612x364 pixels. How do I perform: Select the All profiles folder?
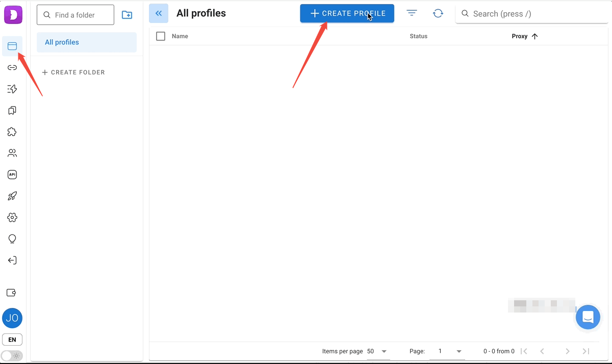(x=86, y=42)
